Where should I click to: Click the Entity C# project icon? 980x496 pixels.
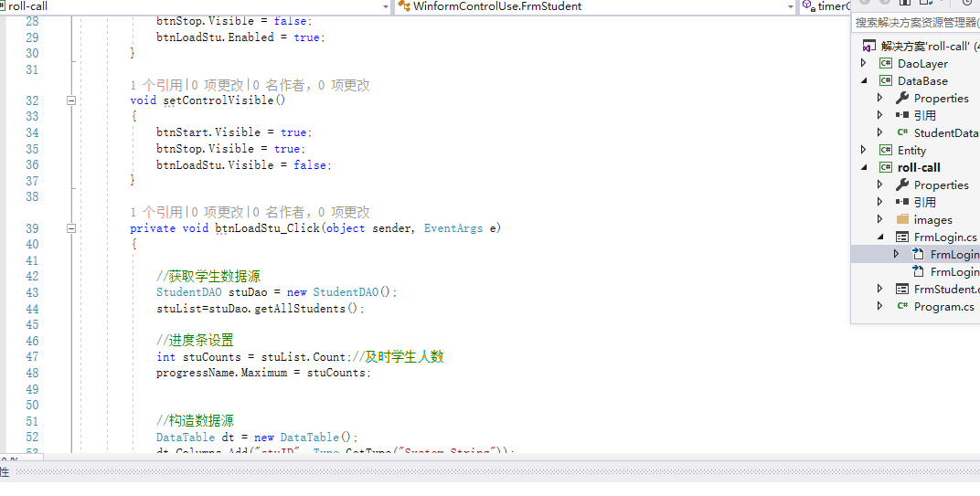[x=886, y=150]
